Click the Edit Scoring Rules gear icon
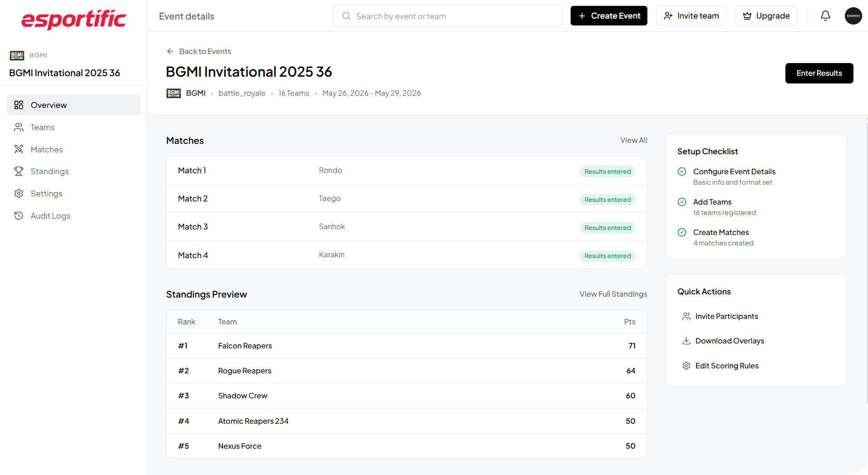 686,366
